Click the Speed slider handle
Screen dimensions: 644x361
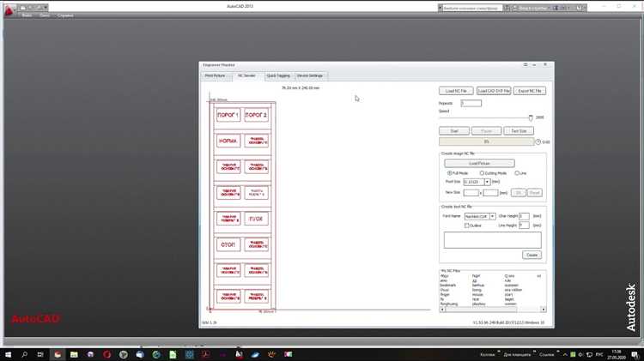click(x=531, y=117)
